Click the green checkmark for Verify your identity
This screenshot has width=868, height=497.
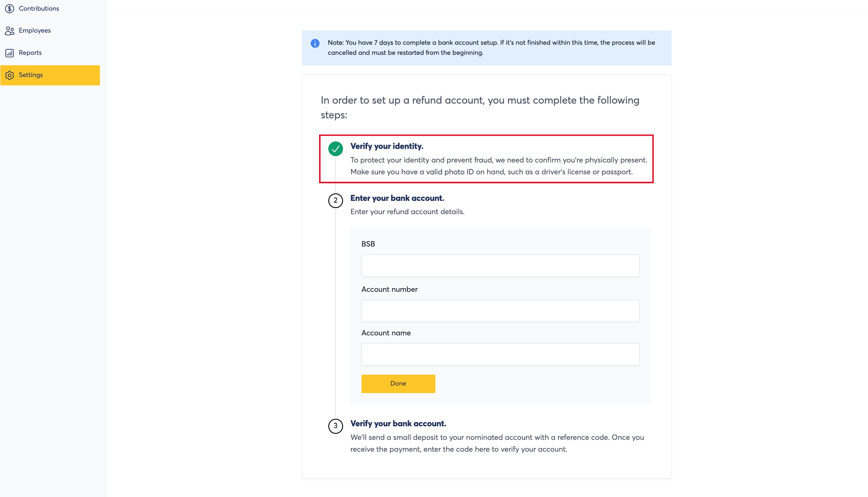[335, 149]
